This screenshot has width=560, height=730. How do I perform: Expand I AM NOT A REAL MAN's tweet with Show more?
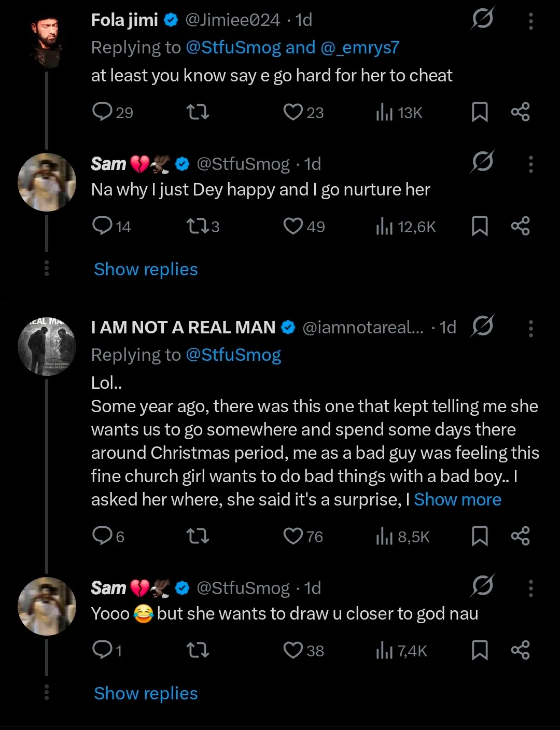point(457,499)
